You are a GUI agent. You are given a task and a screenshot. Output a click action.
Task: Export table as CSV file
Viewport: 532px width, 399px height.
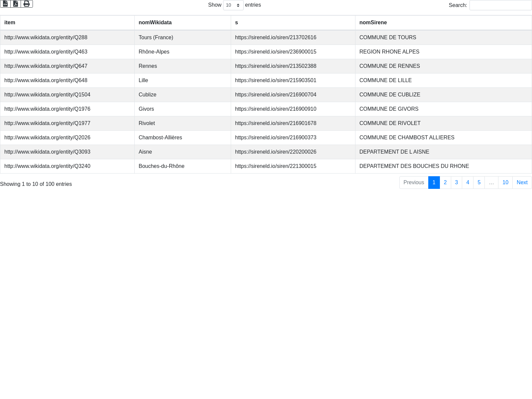[5, 4]
